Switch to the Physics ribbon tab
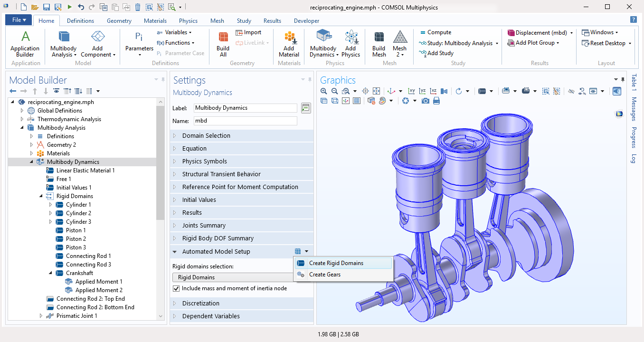Viewport: 644px width, 342px height. coord(188,21)
